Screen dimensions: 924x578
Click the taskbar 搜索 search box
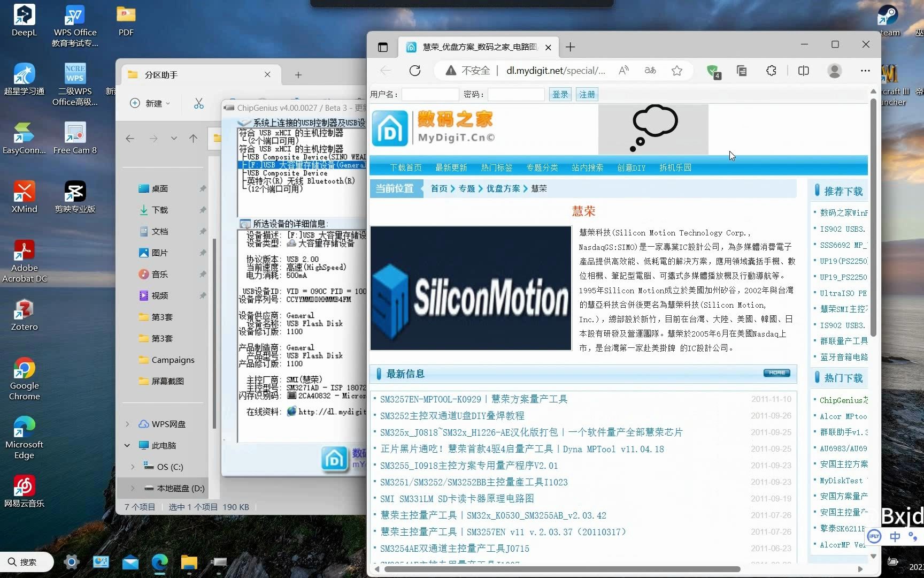tap(28, 562)
